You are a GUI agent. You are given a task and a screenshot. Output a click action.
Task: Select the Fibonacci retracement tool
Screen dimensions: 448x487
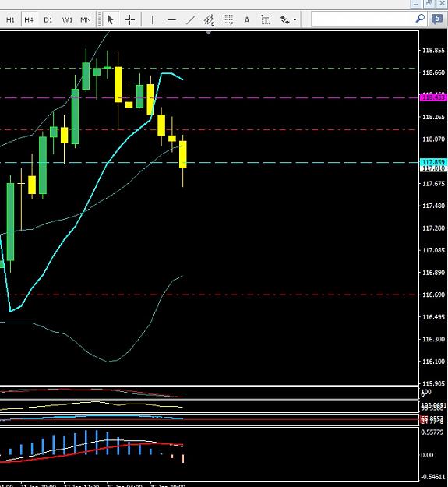[x=228, y=20]
